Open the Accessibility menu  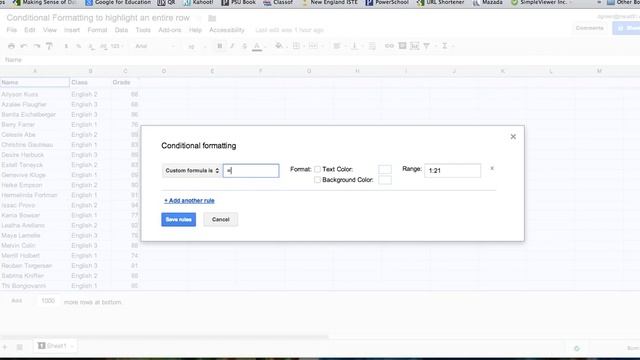point(227,30)
